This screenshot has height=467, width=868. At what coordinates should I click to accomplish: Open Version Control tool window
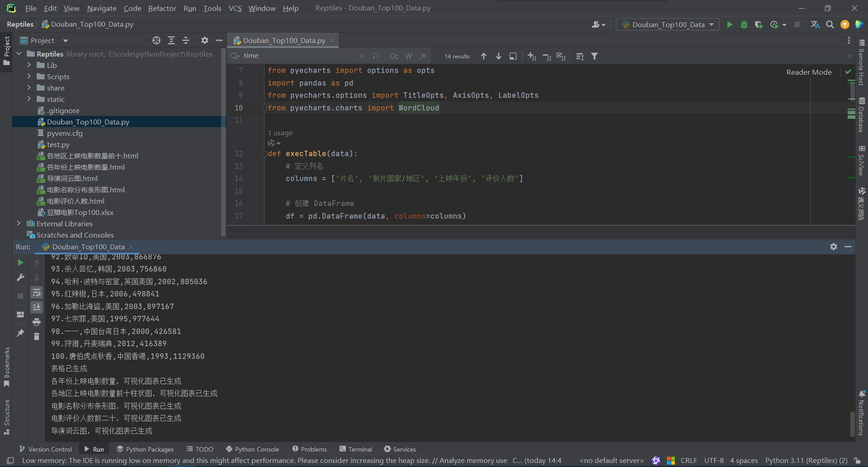tap(46, 449)
